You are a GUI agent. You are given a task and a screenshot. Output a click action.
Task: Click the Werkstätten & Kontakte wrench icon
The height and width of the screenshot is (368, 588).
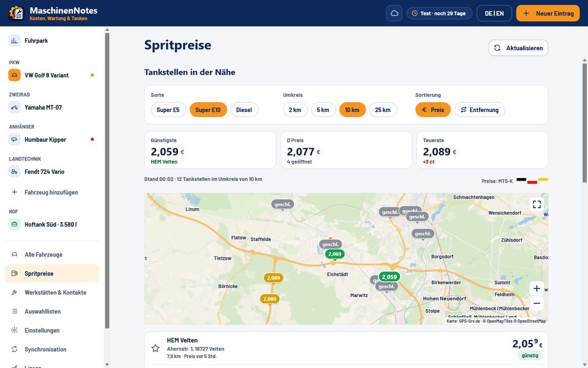(14, 292)
